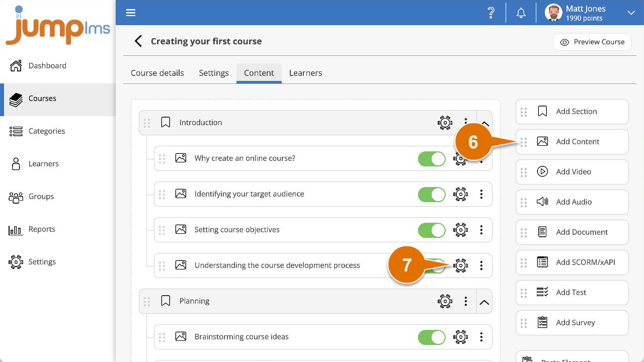Image resolution: width=644 pixels, height=362 pixels.
Task: Open gear settings for 'Brainstorming course ideas'
Action: click(x=460, y=337)
